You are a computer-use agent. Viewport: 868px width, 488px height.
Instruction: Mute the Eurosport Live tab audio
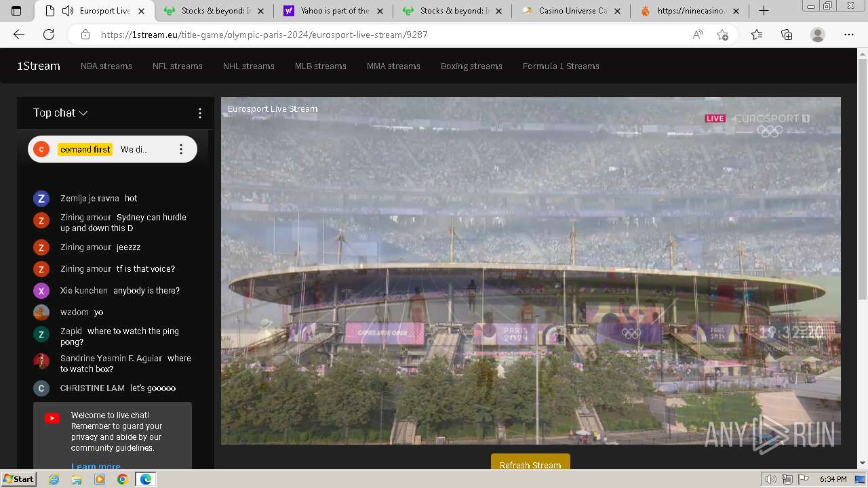point(68,11)
